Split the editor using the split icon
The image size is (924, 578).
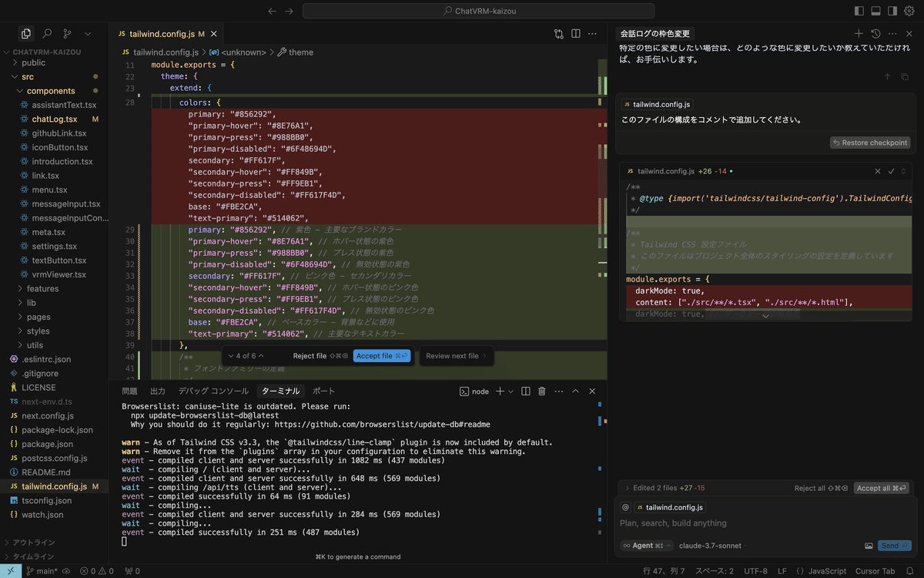[x=575, y=33]
